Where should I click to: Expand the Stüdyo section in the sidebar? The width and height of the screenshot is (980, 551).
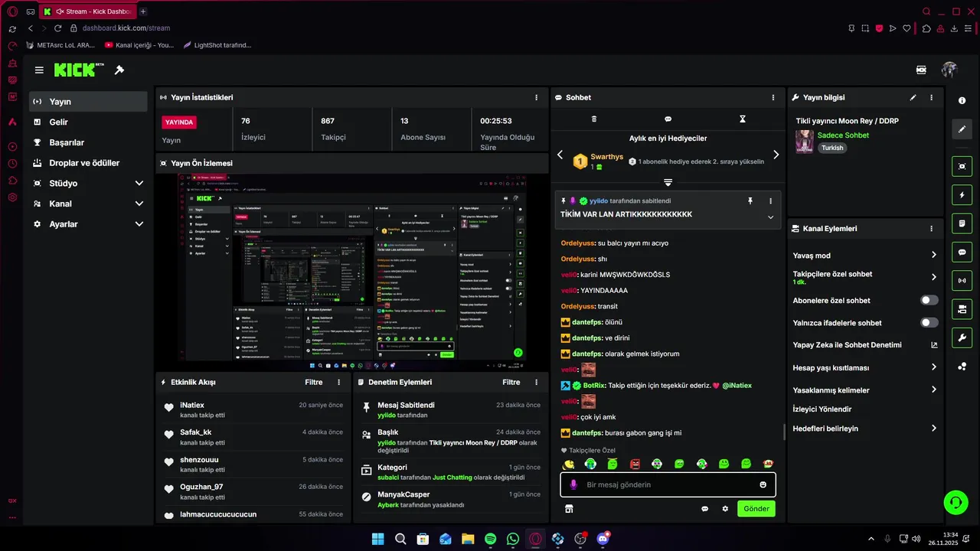point(139,184)
